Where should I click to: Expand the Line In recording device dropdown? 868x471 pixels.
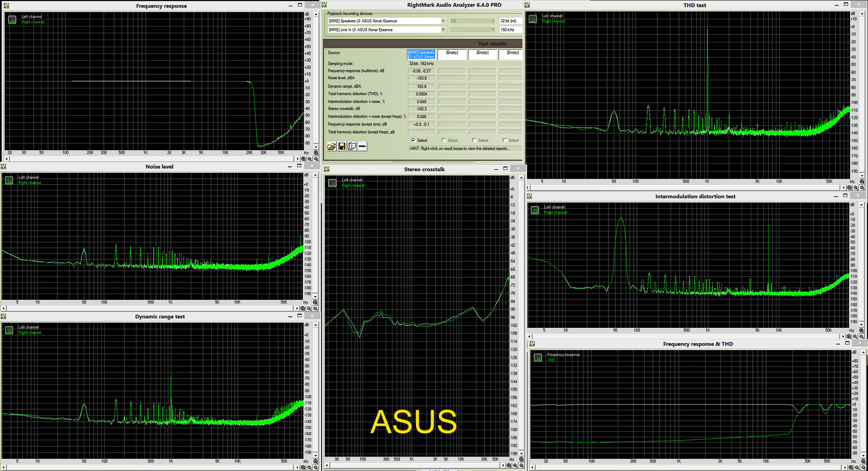click(x=443, y=29)
